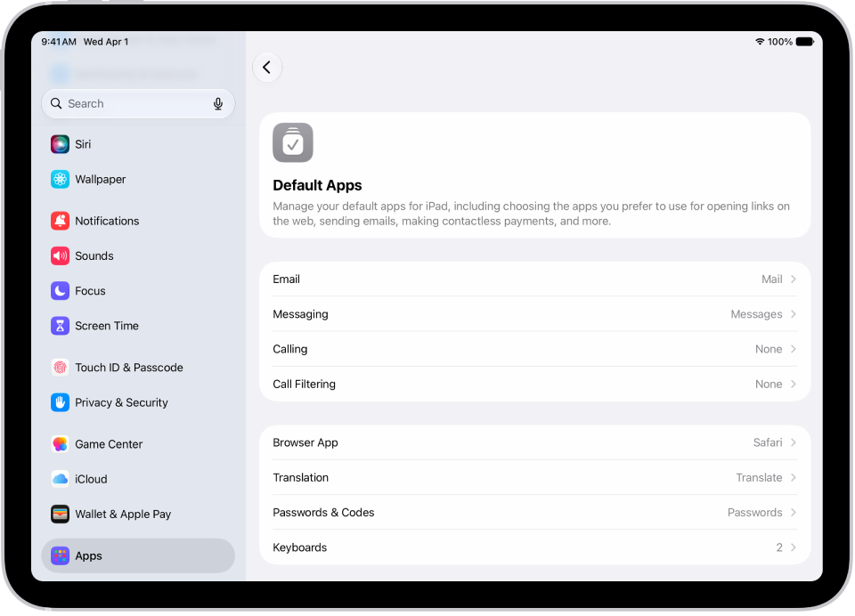Tap the Game Center colorful bubbles icon
The image size is (855, 616).
click(60, 444)
